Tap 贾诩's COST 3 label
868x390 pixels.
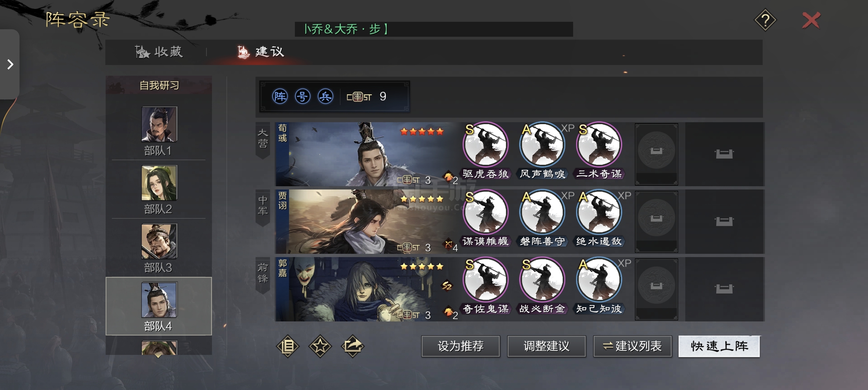[414, 248]
